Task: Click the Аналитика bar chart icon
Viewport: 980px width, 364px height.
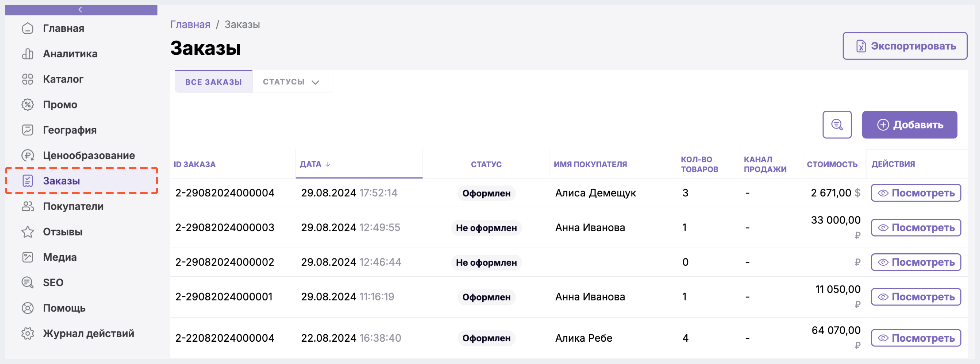Action: pos(27,54)
